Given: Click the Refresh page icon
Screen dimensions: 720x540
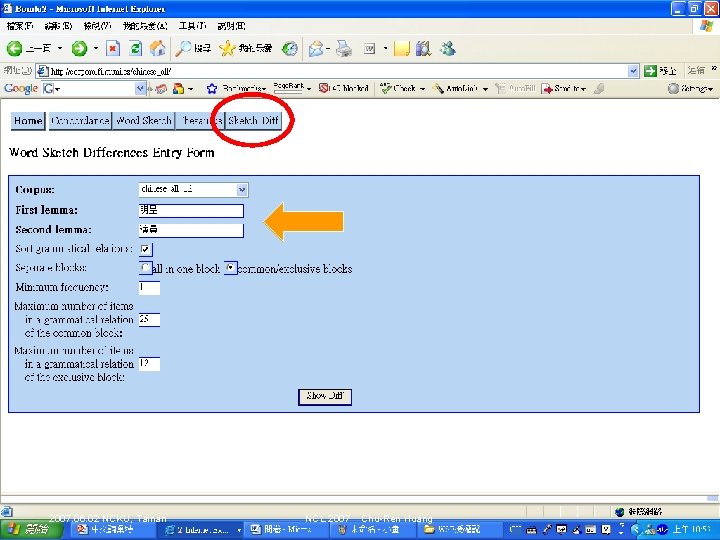Looking at the screenshot, I should (x=135, y=48).
